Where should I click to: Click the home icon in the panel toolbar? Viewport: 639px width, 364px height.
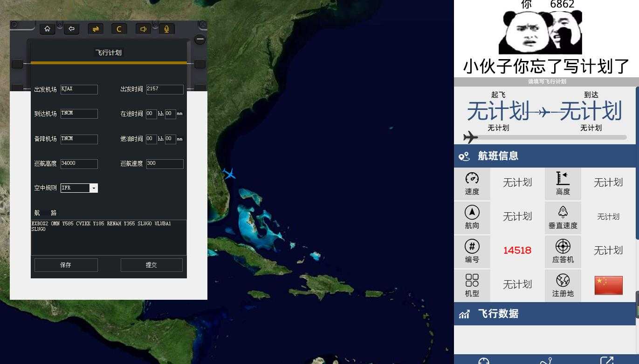click(47, 29)
